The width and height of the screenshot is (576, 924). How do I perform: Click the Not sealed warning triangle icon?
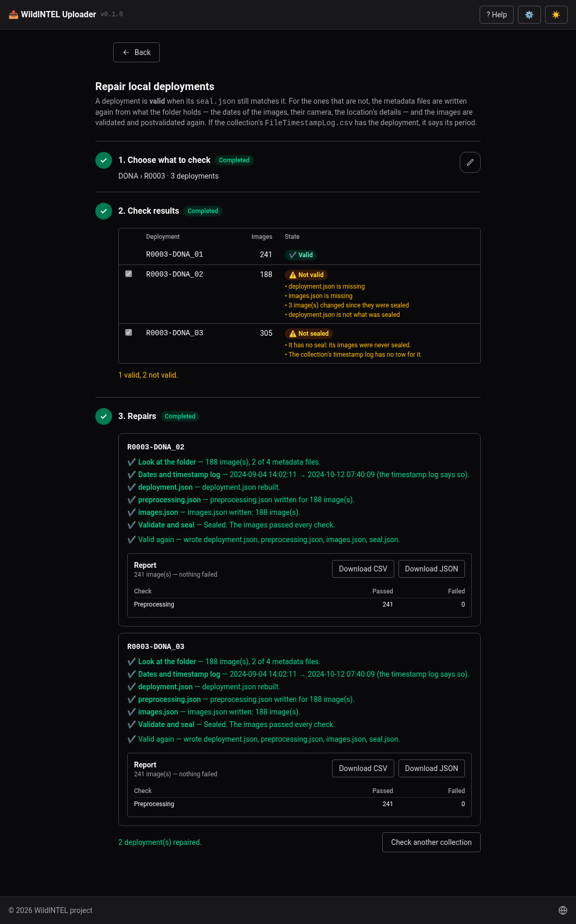pos(293,334)
